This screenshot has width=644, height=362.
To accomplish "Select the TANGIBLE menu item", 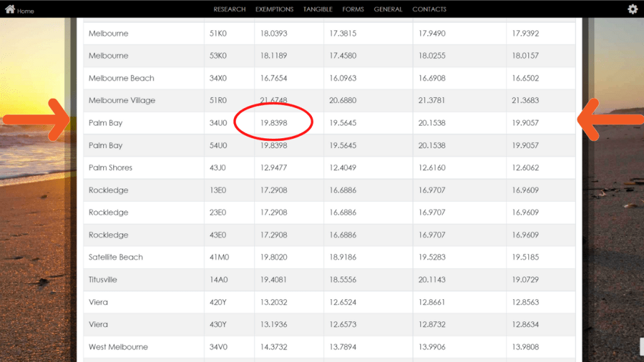I will coord(318,9).
